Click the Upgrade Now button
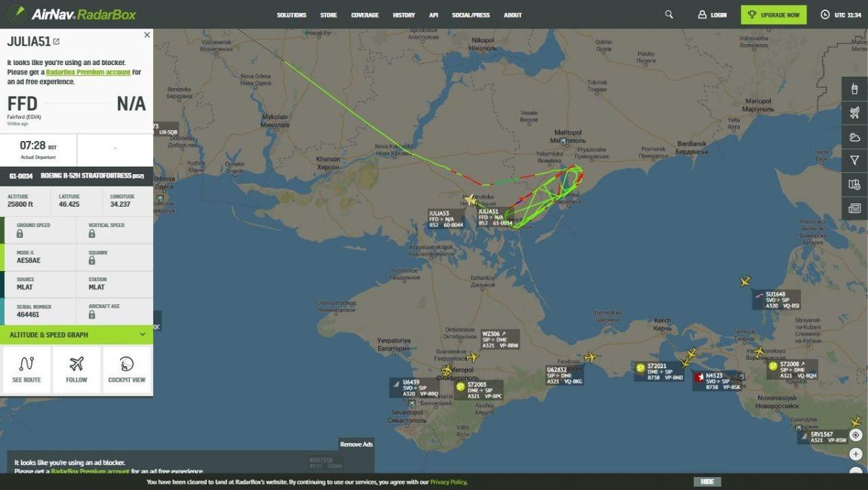This screenshot has width=868, height=490. click(773, 14)
